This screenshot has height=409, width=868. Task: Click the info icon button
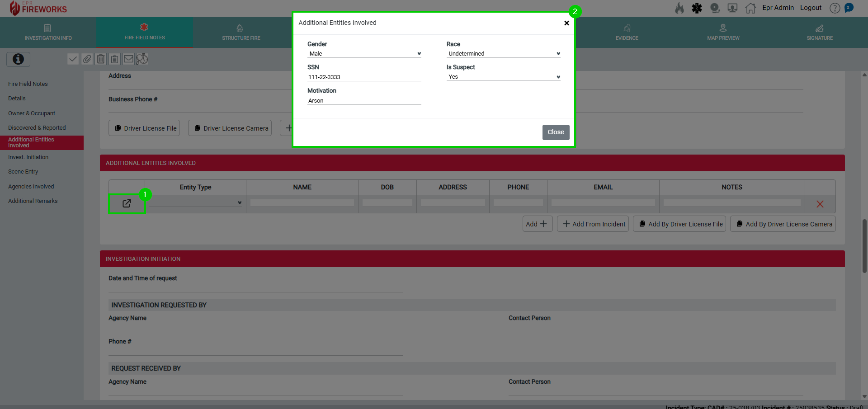point(18,59)
